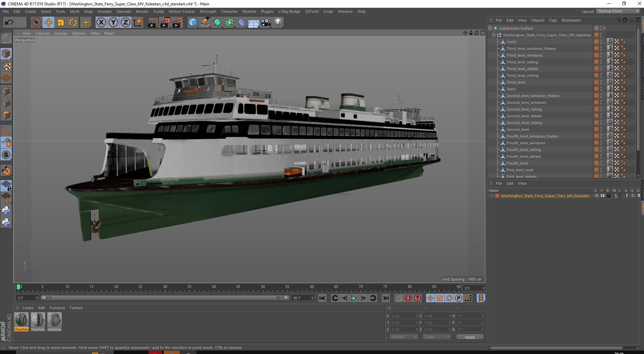This screenshot has height=354, width=644.
Task: Open the Enable Axis icon
Action: click(x=6, y=130)
